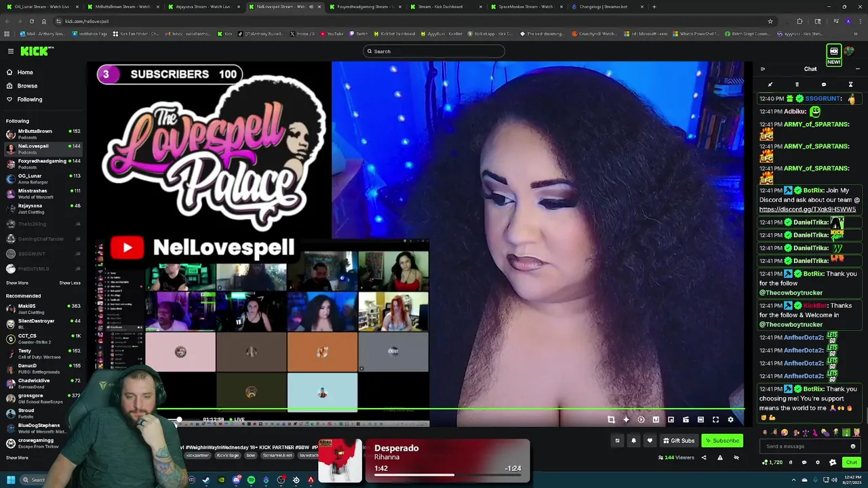Open emote picker in message box
Viewport: 868px width, 488px height.
[x=853, y=446]
